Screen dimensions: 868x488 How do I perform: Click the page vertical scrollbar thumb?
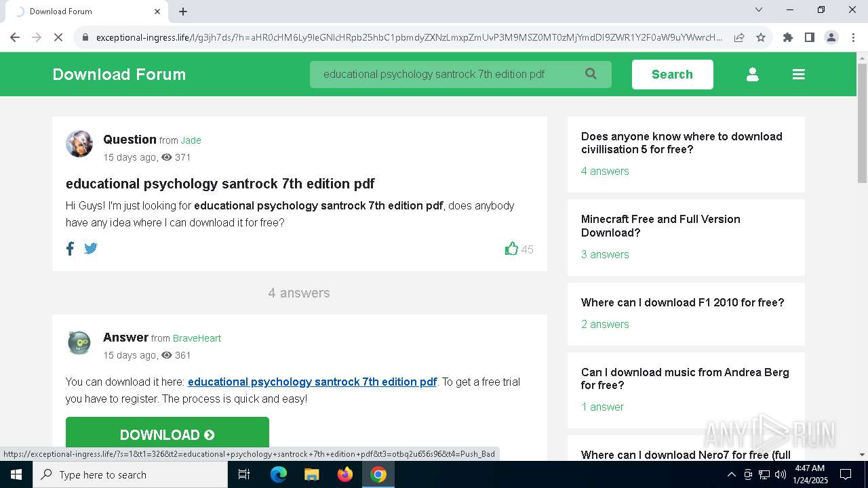pos(862,123)
